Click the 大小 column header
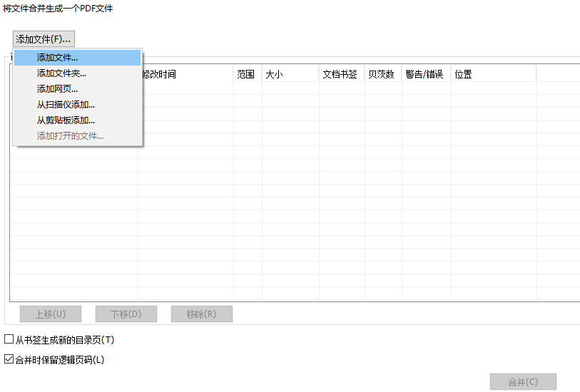Viewport: 580px width, 392px height. pyautogui.click(x=290, y=74)
